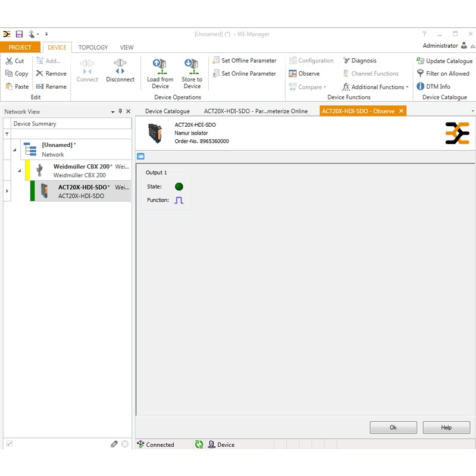Screen dimensions: 476x476
Task: Select the [Unnamed] Network tree item
Action: (x=76, y=149)
